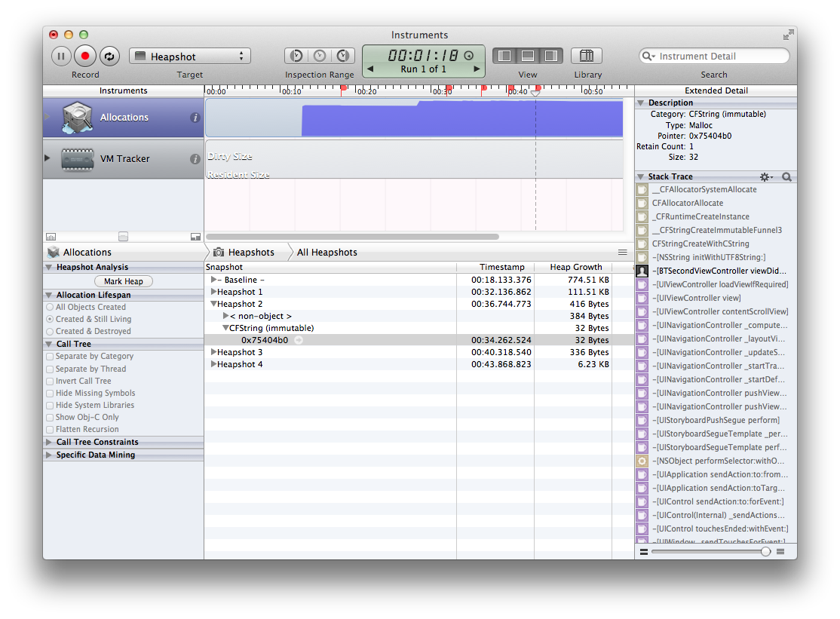Go to next run arrow
Viewport: 840px width, 619px height.
477,69
